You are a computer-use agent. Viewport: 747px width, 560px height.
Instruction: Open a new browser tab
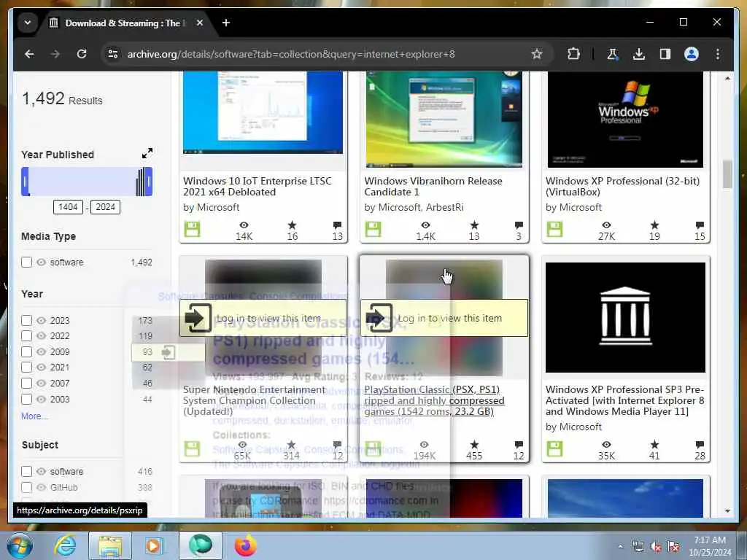pyautogui.click(x=226, y=23)
